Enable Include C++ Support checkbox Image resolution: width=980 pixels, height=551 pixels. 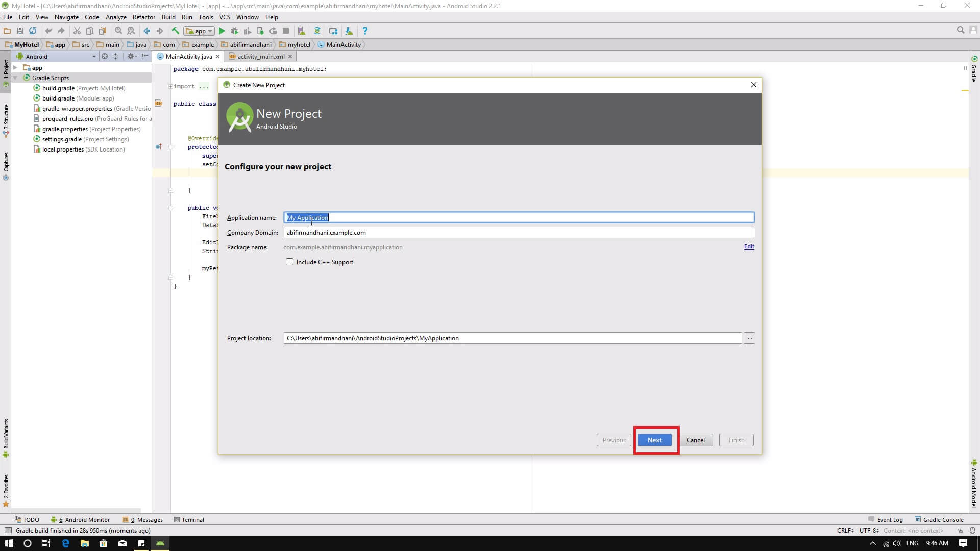click(x=289, y=262)
